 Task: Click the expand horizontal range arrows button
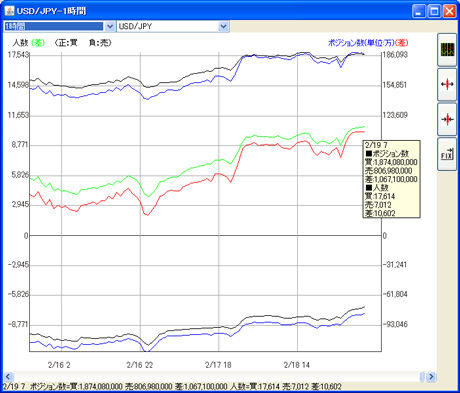tap(447, 84)
